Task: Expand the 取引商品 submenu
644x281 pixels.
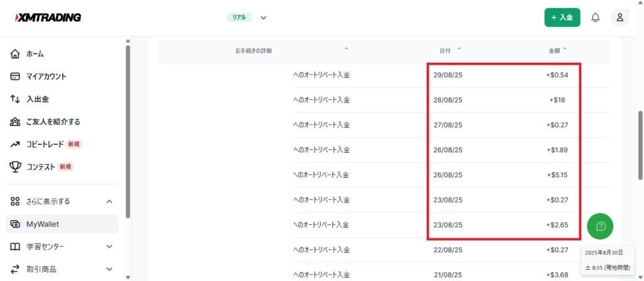Action: [x=109, y=269]
